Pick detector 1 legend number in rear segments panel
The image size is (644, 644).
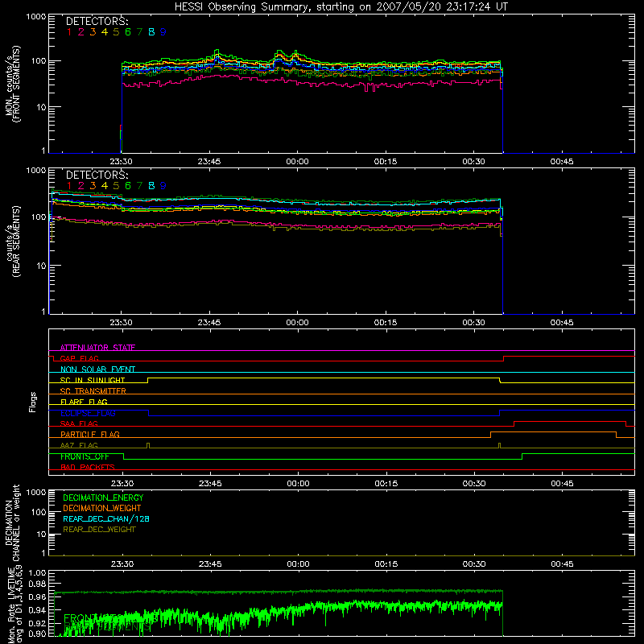pyautogui.click(x=69, y=186)
